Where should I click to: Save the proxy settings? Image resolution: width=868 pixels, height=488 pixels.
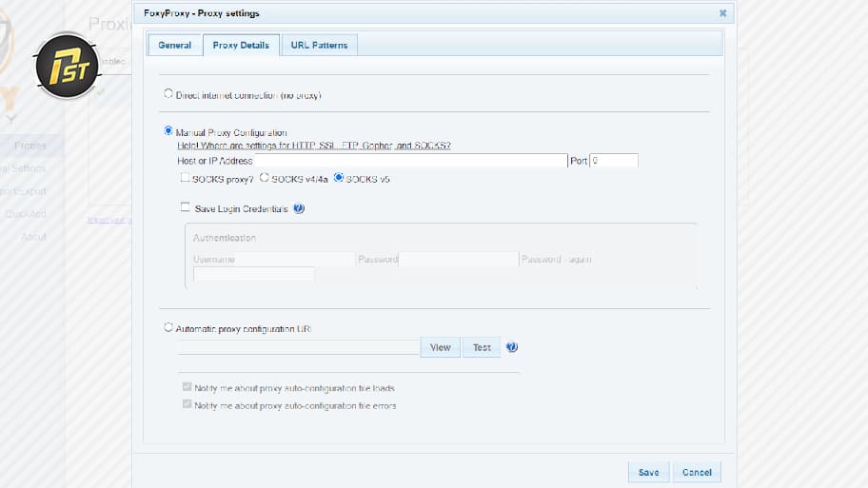pyautogui.click(x=649, y=472)
